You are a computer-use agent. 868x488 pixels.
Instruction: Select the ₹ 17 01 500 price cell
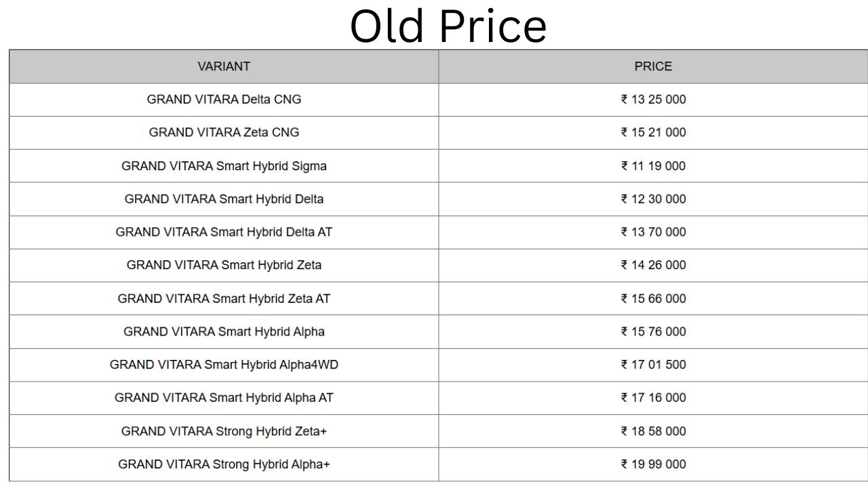(x=653, y=365)
